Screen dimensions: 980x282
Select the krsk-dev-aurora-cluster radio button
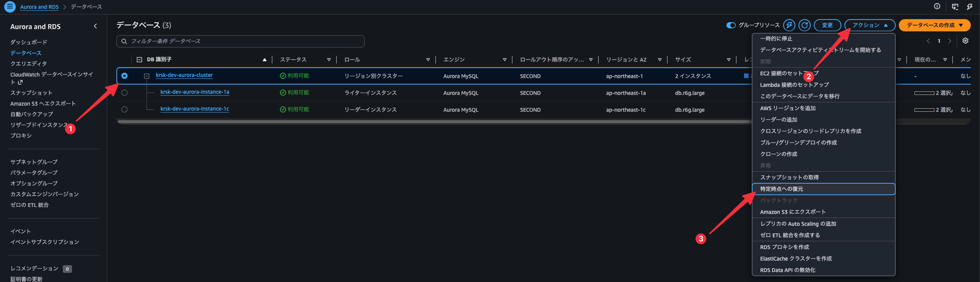coord(124,76)
